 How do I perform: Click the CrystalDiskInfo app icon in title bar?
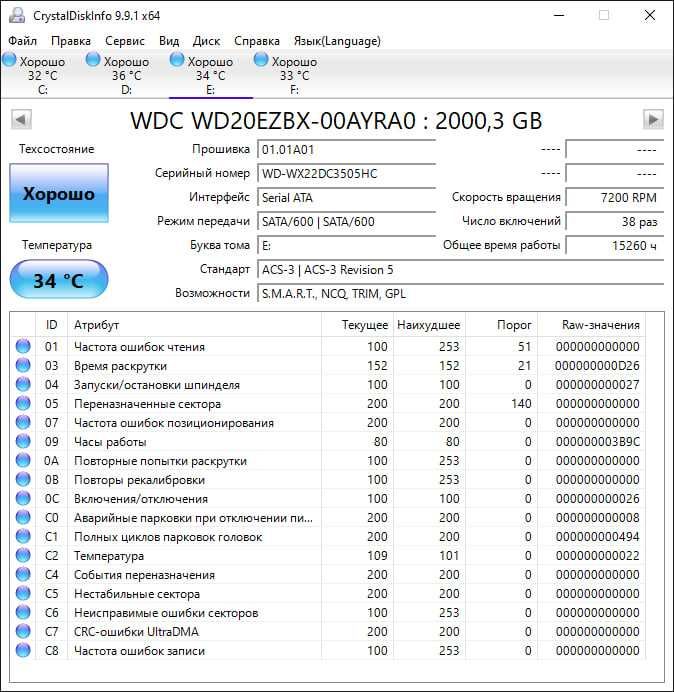pos(17,15)
